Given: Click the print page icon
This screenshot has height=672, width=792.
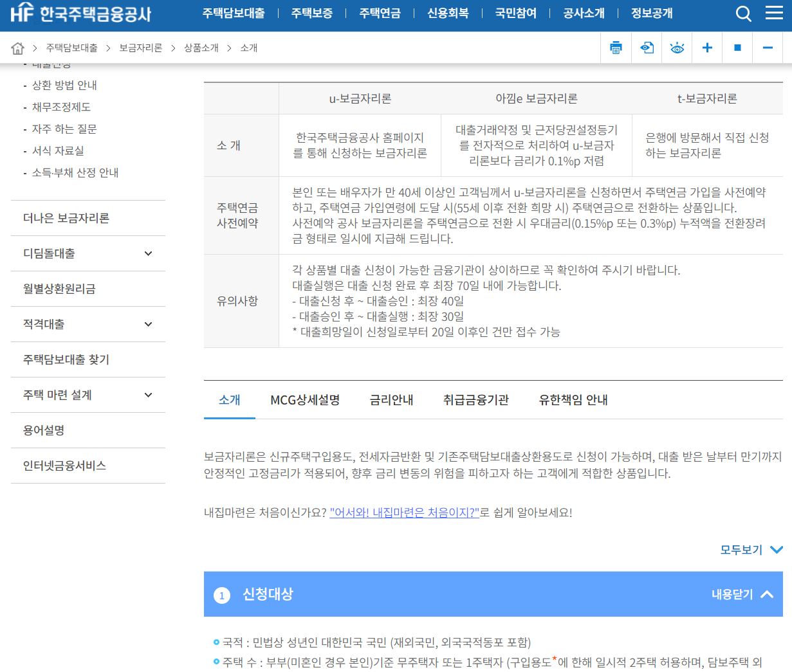Looking at the screenshot, I should click(x=616, y=48).
